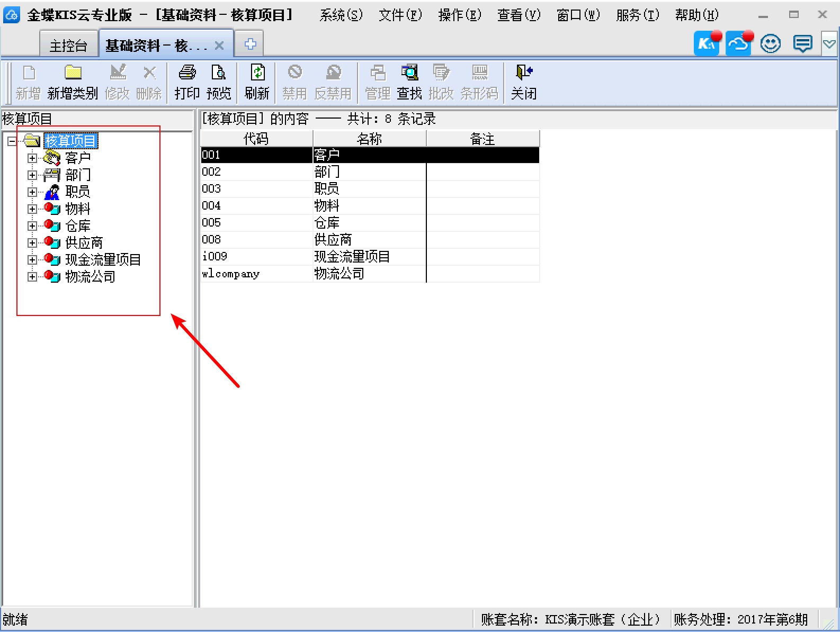This screenshot has width=840, height=632.
Task: Click the 修改 (Edit) toolbar icon
Action: tap(118, 73)
